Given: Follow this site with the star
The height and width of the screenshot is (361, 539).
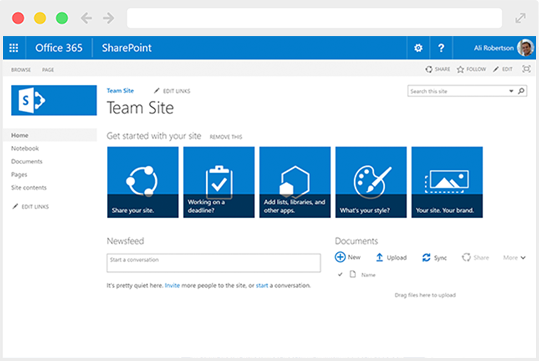Looking at the screenshot, I should [x=471, y=69].
